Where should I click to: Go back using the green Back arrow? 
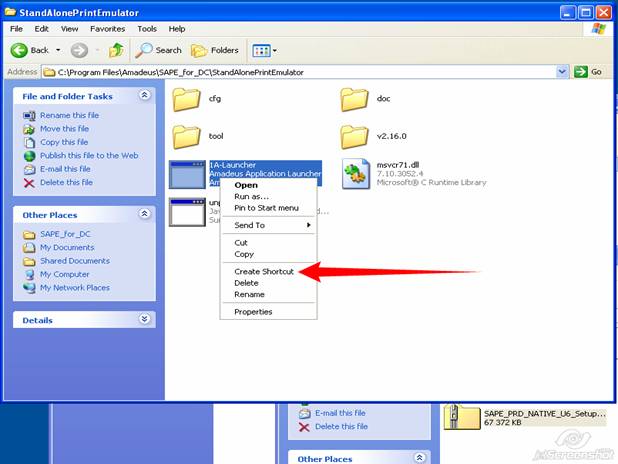tap(19, 50)
